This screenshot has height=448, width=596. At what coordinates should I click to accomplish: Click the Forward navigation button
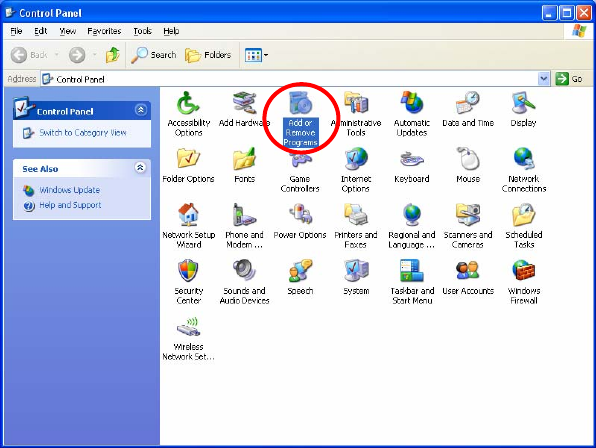[x=77, y=55]
